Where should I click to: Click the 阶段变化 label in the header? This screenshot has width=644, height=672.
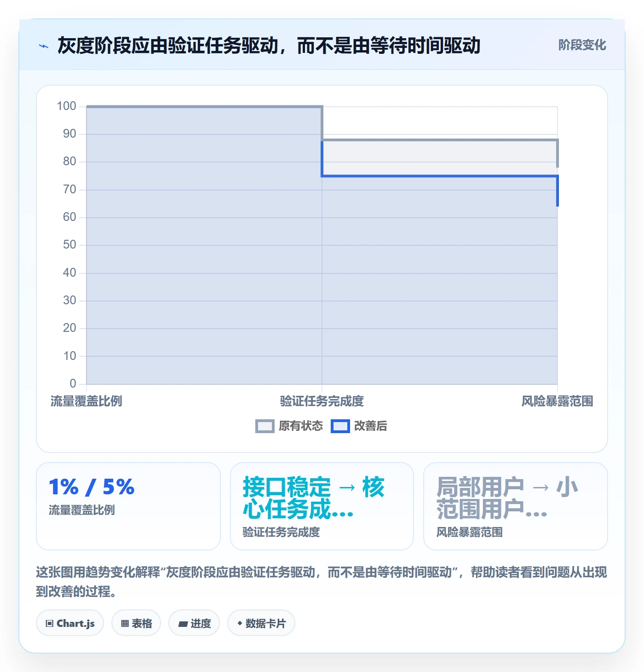tap(582, 45)
